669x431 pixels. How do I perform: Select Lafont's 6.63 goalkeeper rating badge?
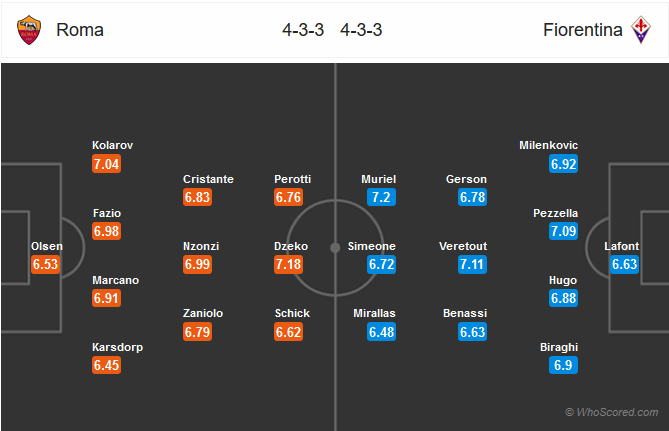624,264
